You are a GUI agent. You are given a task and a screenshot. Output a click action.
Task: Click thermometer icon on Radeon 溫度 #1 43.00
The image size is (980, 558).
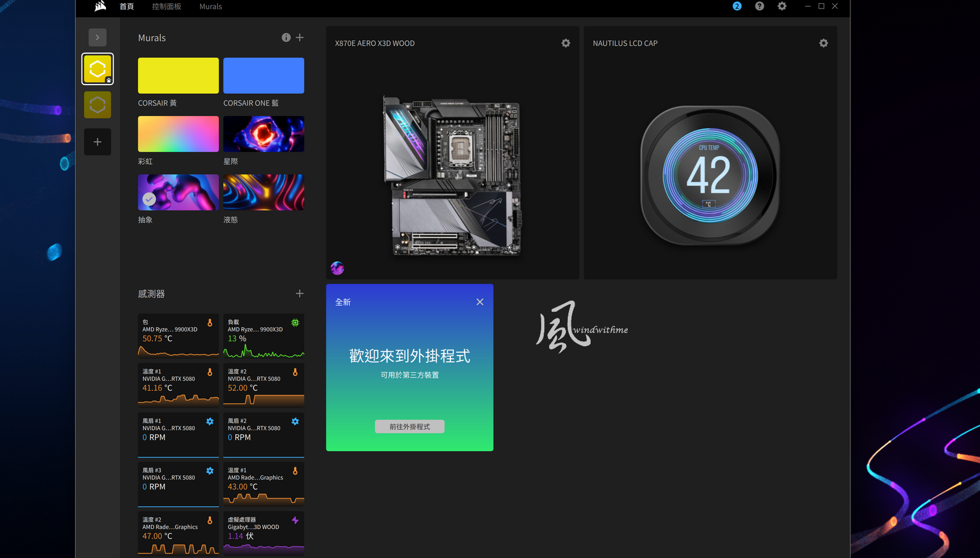295,471
